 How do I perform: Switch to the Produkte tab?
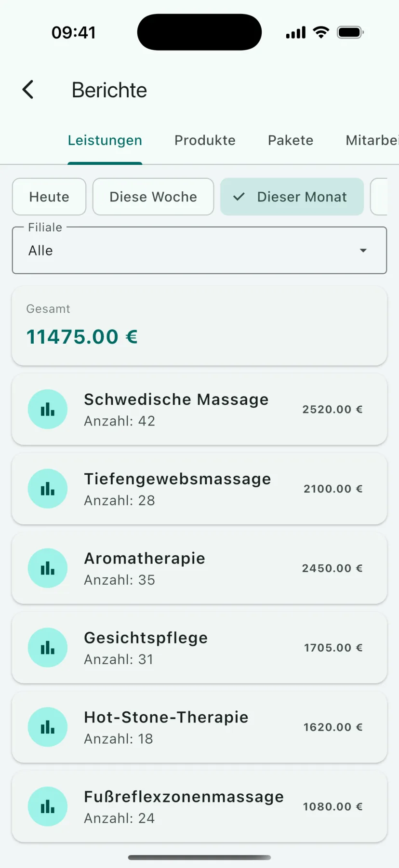(205, 140)
